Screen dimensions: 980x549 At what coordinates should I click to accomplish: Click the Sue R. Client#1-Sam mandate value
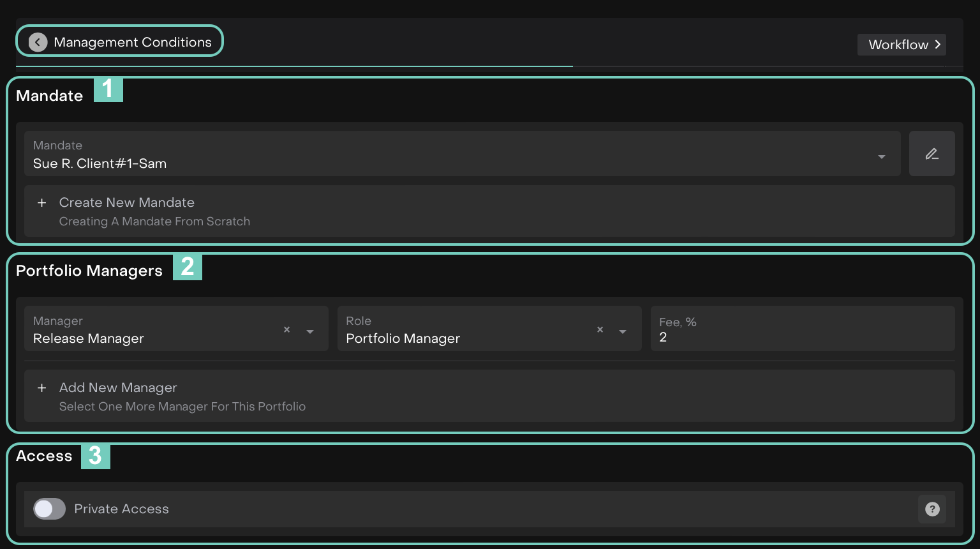point(100,163)
